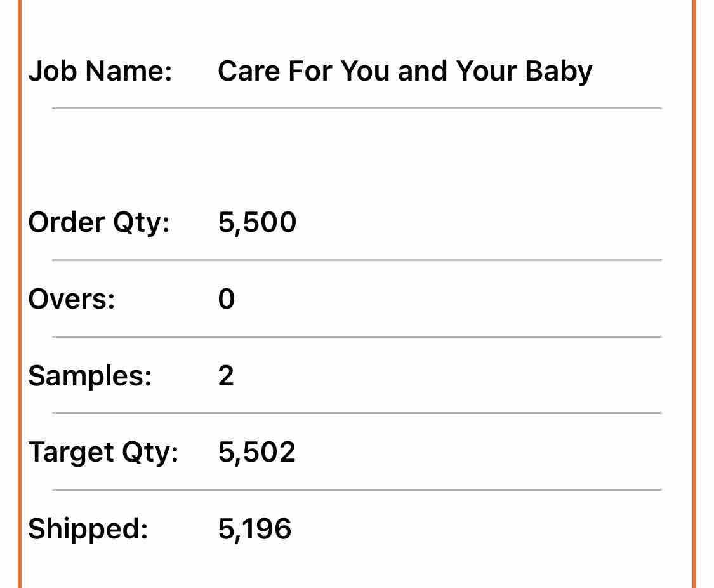
Task: Click the divider line below Overs
Action: tap(357, 337)
